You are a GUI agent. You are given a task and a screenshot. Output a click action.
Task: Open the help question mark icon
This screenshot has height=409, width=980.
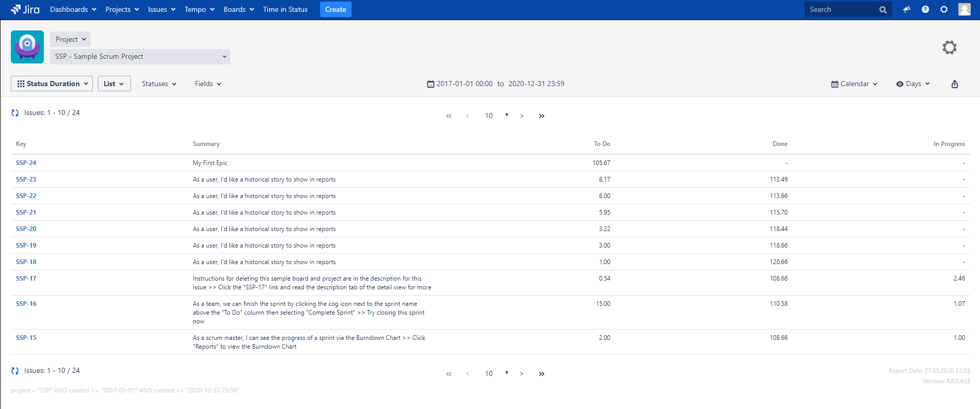(925, 9)
